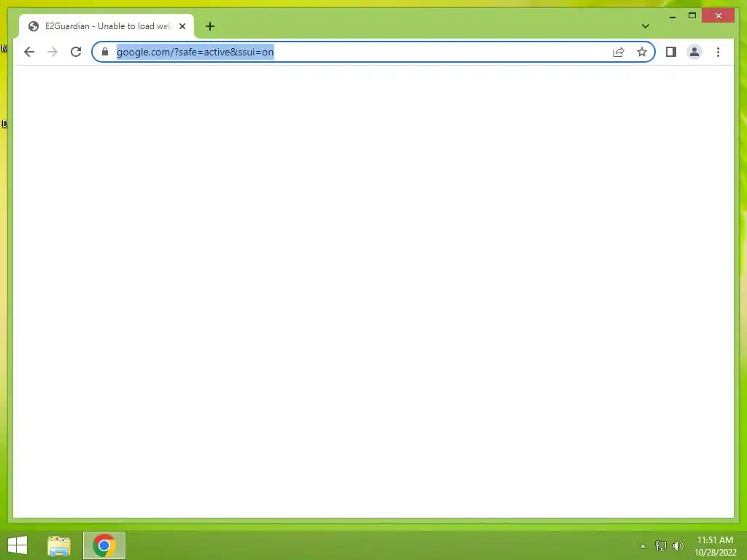747x560 pixels.
Task: Click the forward navigation arrow
Action: [x=53, y=52]
